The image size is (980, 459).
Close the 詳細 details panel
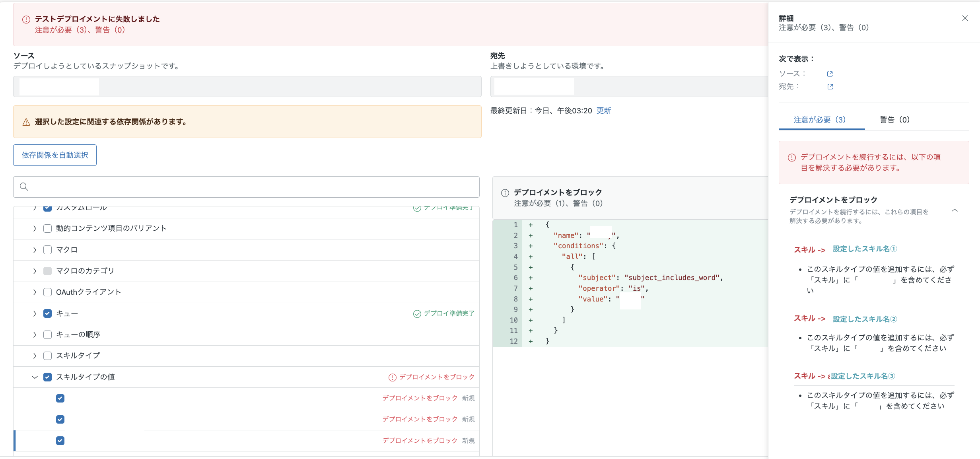pyautogui.click(x=965, y=18)
